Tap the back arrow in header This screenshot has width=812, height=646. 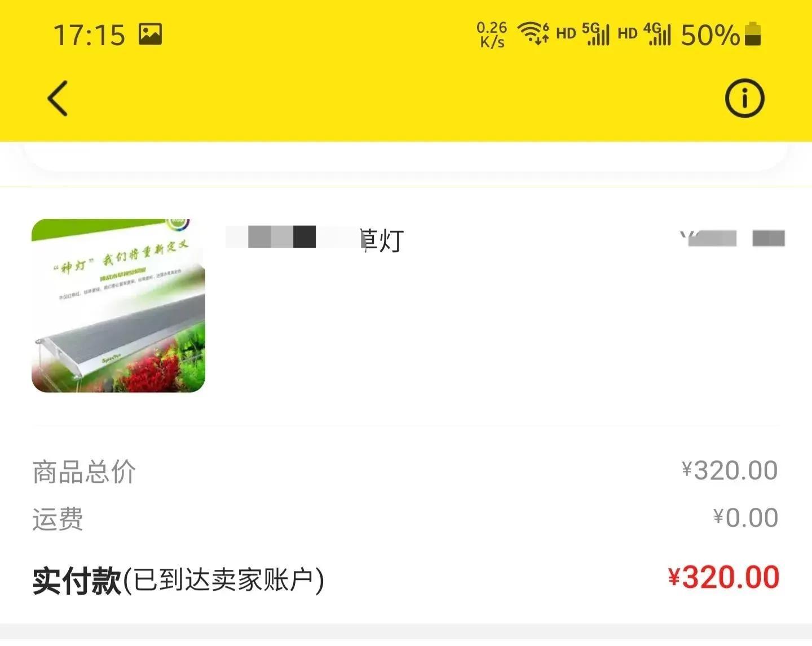pyautogui.click(x=58, y=98)
